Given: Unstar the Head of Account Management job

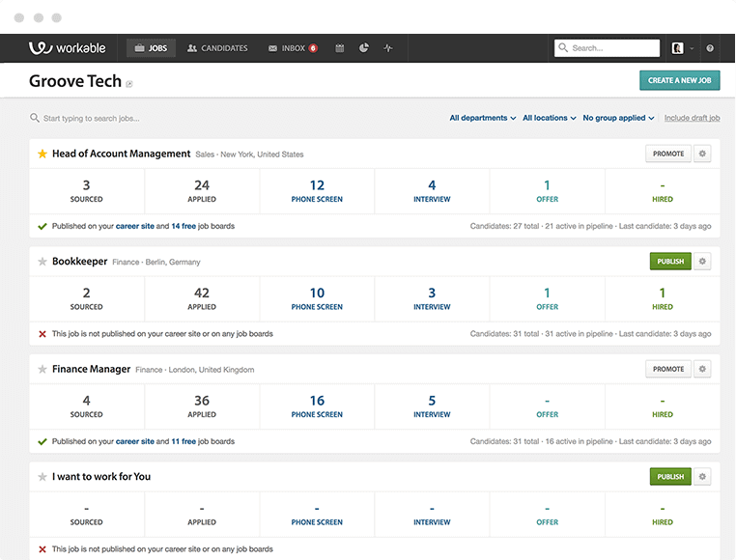Looking at the screenshot, I should coord(42,154).
